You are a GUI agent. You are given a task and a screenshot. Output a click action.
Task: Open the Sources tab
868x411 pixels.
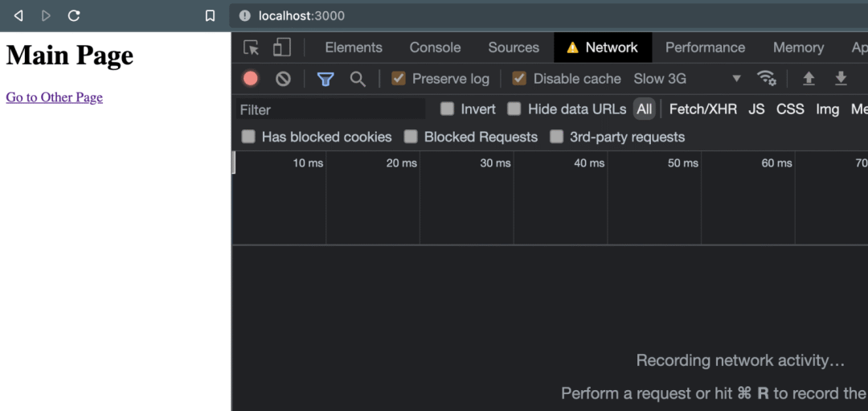(x=514, y=47)
